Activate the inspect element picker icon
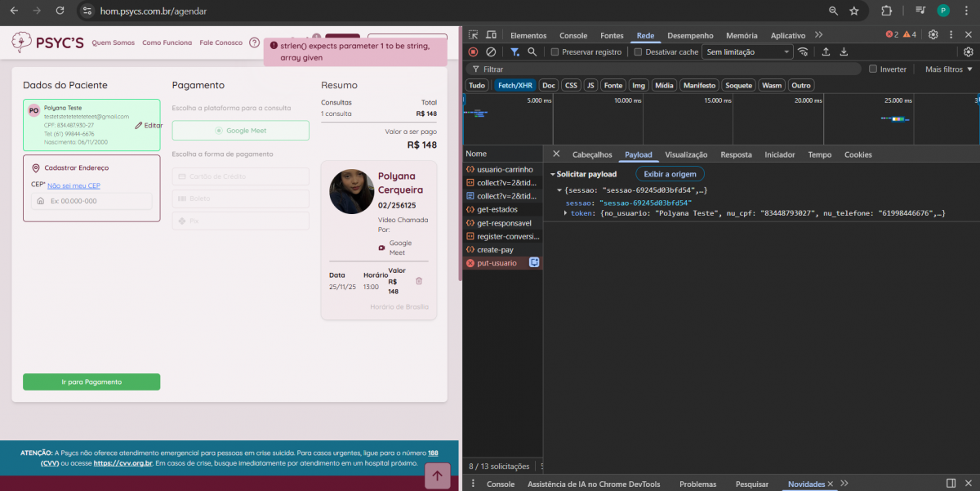980x491 pixels. (x=473, y=34)
